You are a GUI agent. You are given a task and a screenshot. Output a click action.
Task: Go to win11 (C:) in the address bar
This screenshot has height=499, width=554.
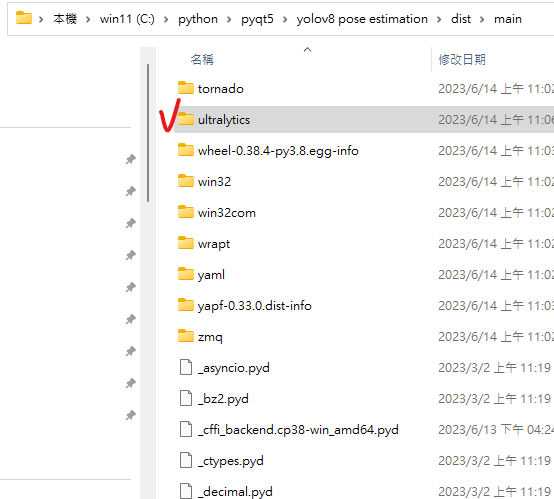coord(127,19)
